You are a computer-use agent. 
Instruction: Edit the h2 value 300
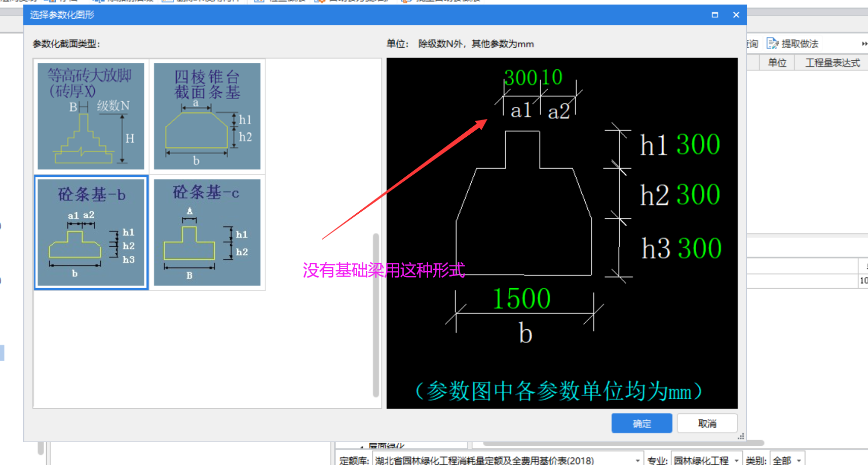coord(698,195)
